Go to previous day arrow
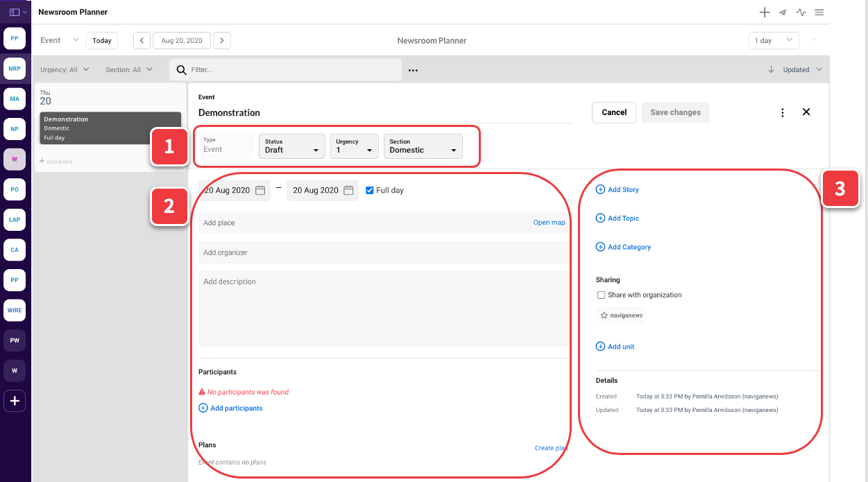This screenshot has width=868, height=482. click(142, 41)
